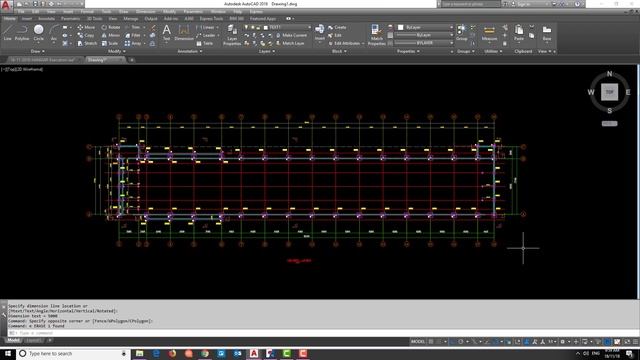Click the Paste tool
The height and width of the screenshot is (360, 640).
click(519, 32)
